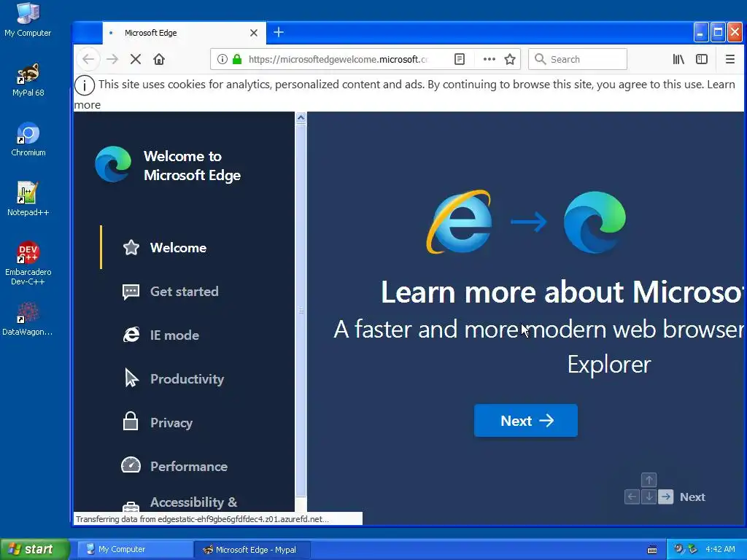Select DataWagon desktop shortcut
The height and width of the screenshot is (560, 747).
pyautogui.click(x=28, y=319)
